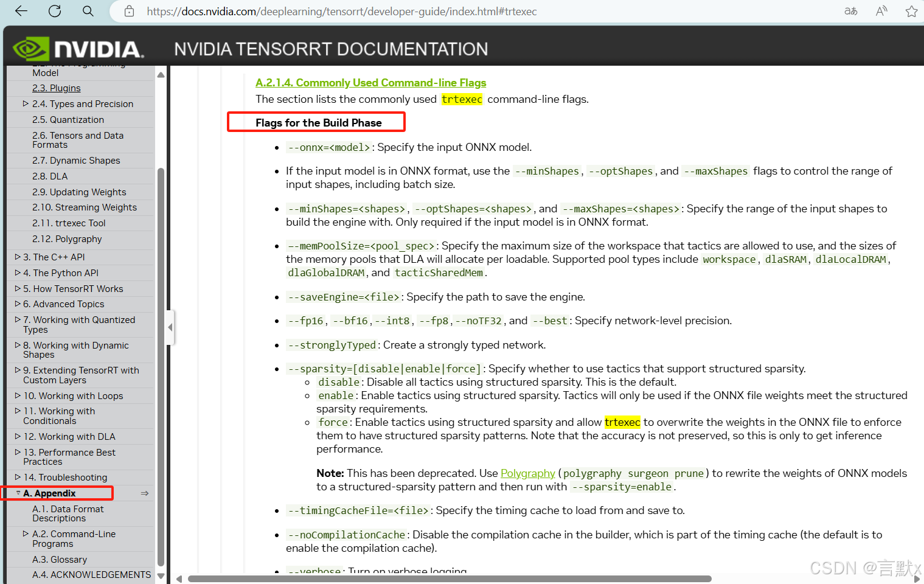Click the sidebar scrollbar down arrow
Viewport: 924px width, 584px height.
coord(161,575)
